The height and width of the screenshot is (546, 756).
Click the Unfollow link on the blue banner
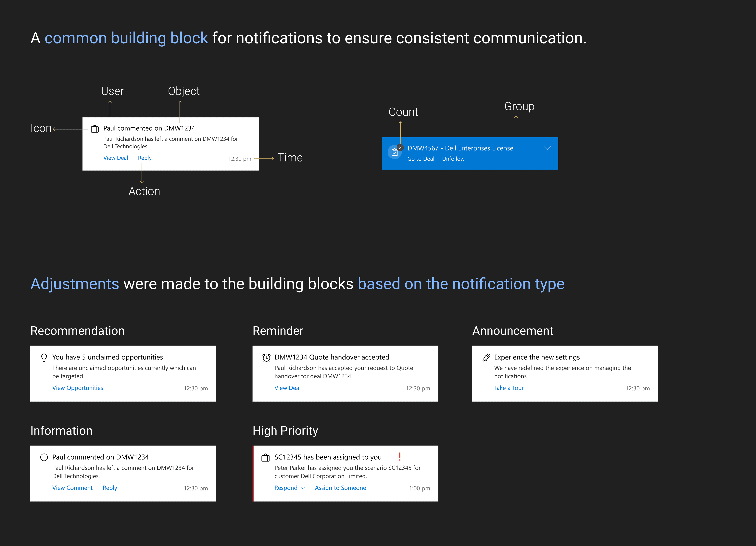pyautogui.click(x=453, y=159)
